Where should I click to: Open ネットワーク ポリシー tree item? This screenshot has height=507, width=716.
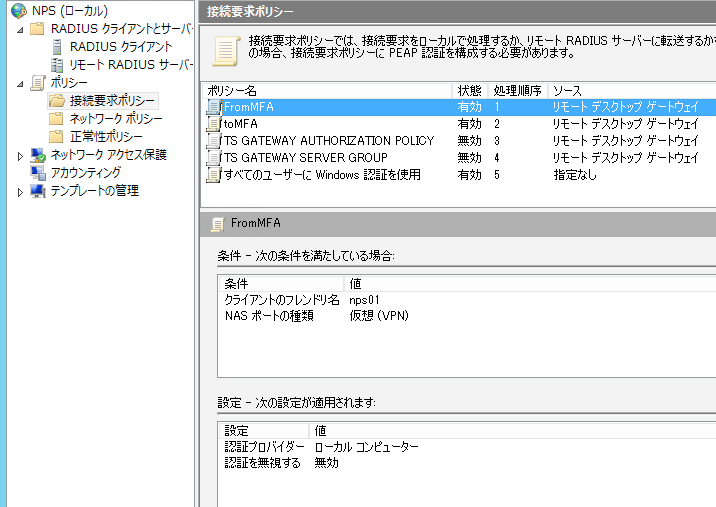click(116, 119)
